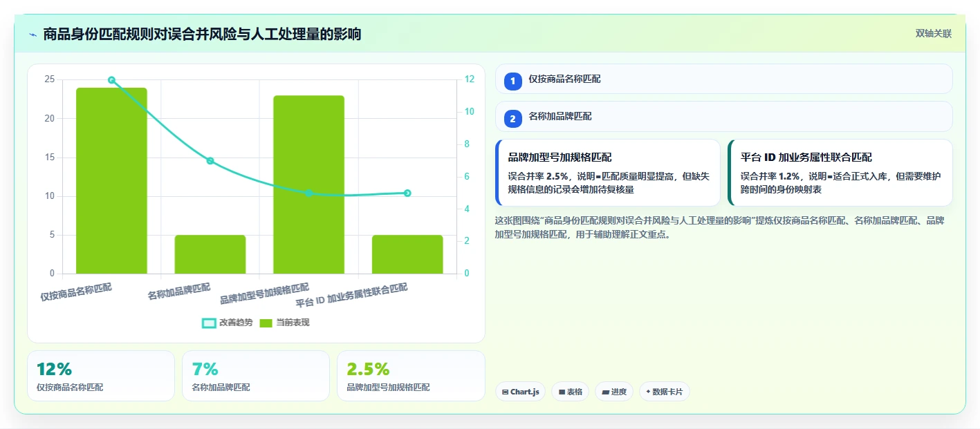Screen dimensions: 980x429
Task: Toggle the 改善趋势 legend item
Action: (227, 323)
